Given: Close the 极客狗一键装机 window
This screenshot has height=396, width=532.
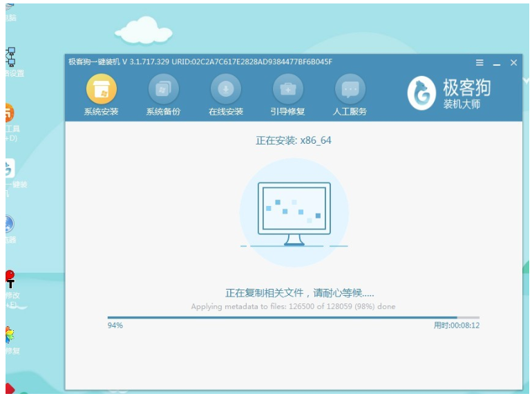Looking at the screenshot, I should [x=513, y=63].
